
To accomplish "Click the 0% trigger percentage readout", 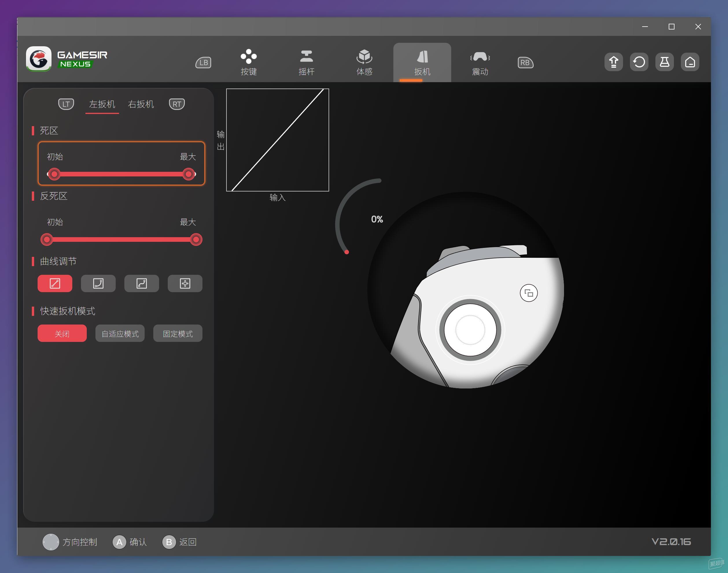I will point(377,219).
